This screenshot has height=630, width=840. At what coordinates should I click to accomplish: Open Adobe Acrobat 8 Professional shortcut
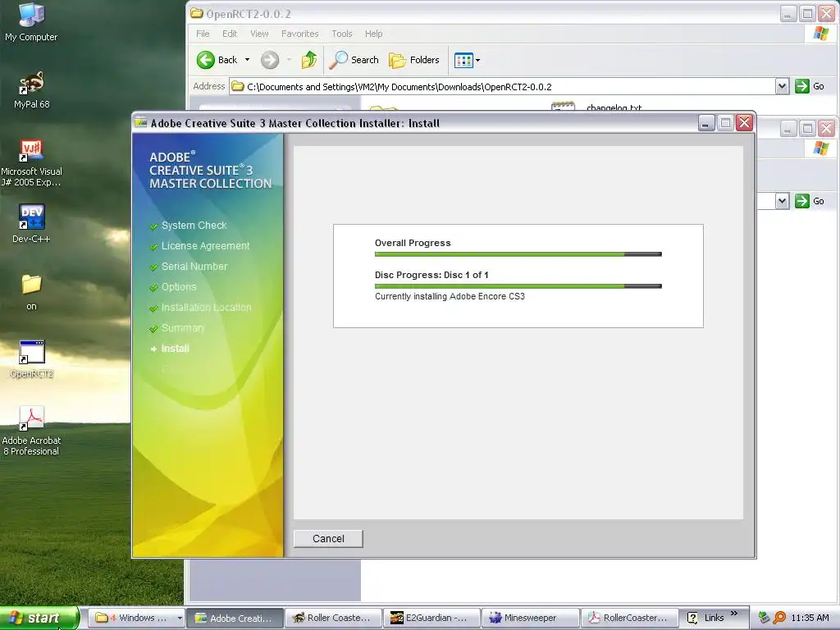31,431
